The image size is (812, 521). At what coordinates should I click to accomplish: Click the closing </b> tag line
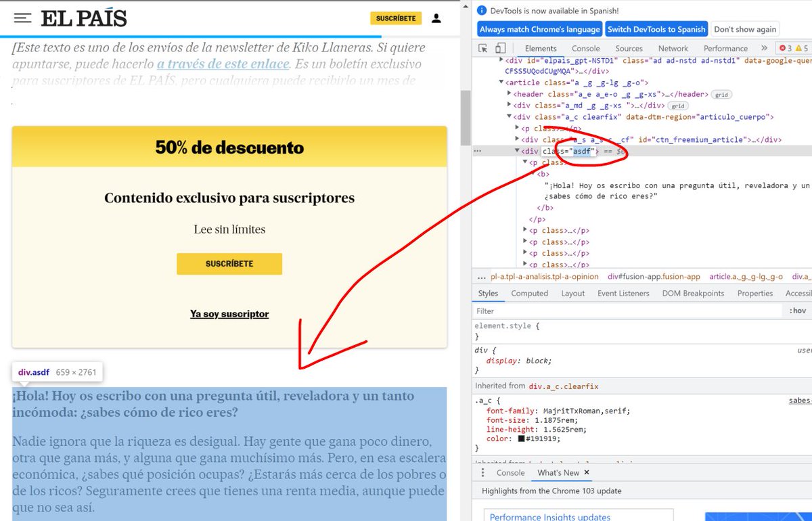pyautogui.click(x=545, y=208)
